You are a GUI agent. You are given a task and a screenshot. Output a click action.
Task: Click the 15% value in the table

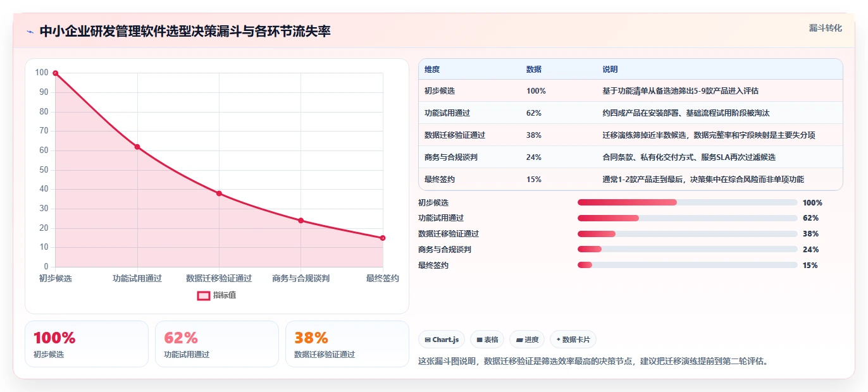coord(534,180)
